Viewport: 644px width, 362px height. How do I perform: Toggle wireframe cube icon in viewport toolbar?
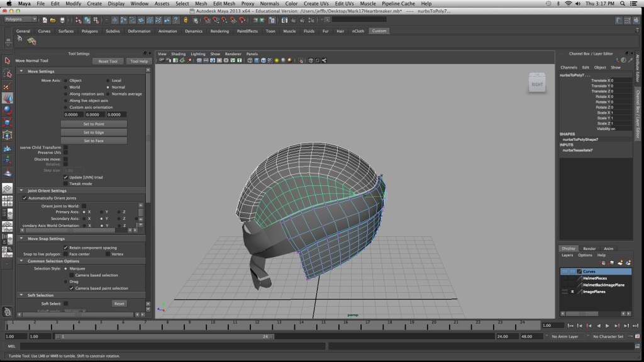(250, 60)
